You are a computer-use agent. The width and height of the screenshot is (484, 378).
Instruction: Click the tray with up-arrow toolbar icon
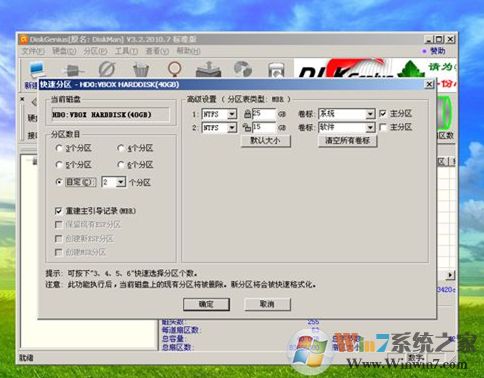(209, 69)
